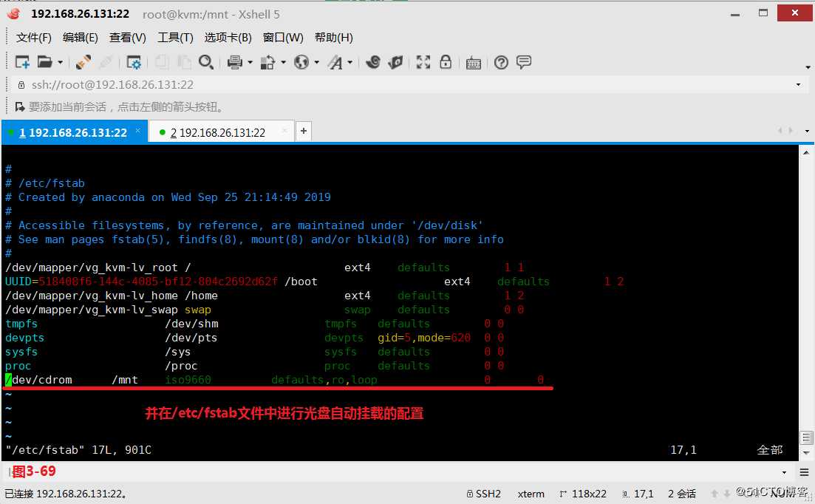This screenshot has height=504, width=815.
Task: Click the 17,1 status bar cursor indicator
Action: click(x=638, y=494)
